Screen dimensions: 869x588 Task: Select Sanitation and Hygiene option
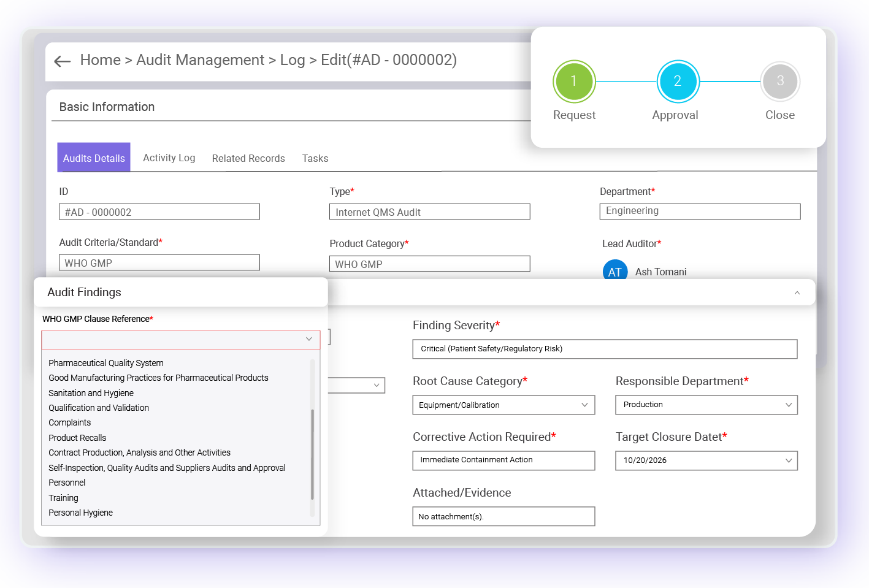(91, 393)
